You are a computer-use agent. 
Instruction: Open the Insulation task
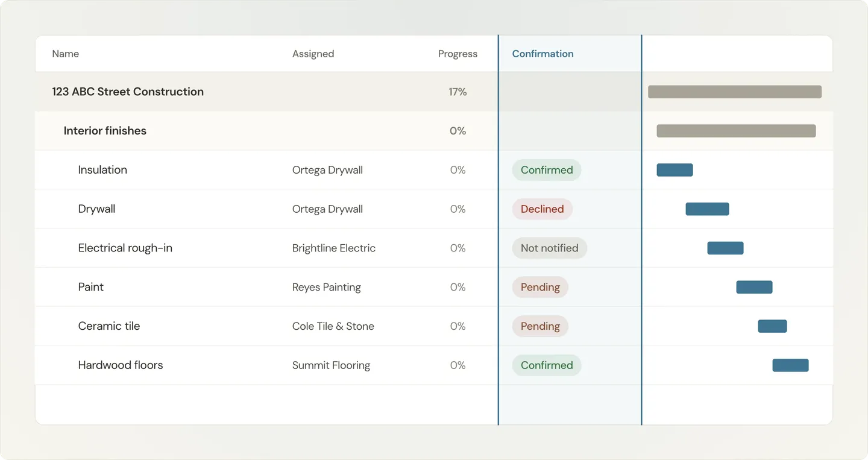(x=102, y=170)
